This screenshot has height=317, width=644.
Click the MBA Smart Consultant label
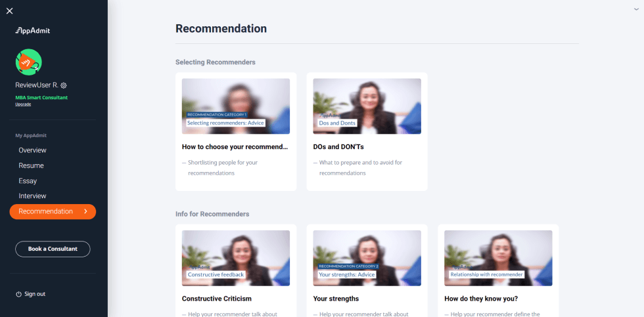point(41,98)
